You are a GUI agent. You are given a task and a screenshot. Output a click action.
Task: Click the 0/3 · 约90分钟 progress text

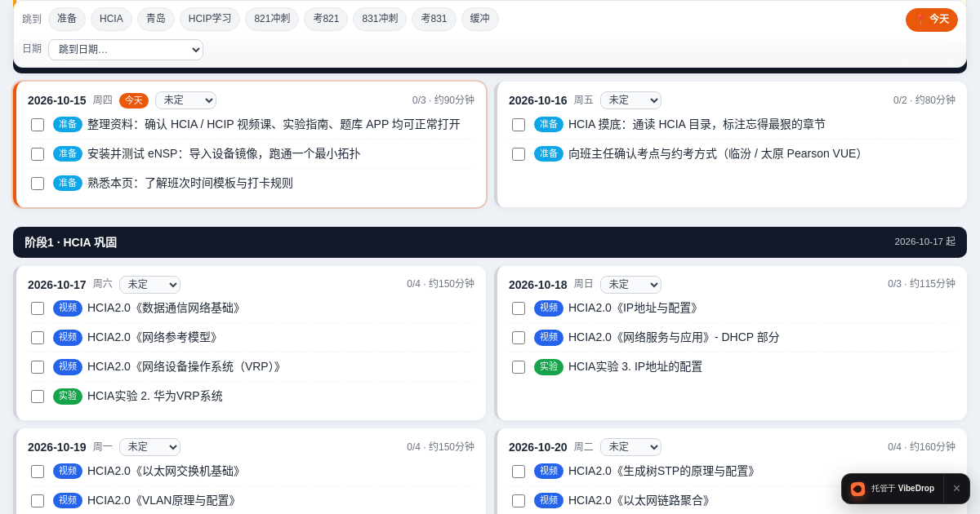(x=443, y=100)
